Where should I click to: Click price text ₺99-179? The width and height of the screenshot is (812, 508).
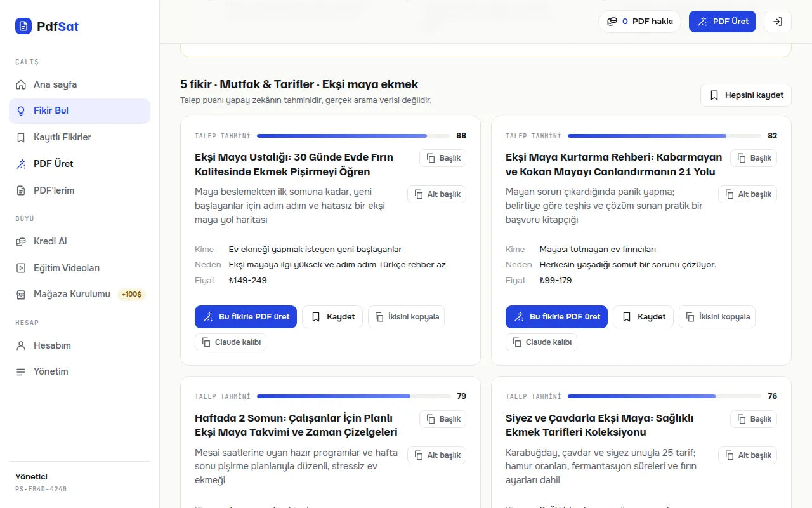click(556, 281)
